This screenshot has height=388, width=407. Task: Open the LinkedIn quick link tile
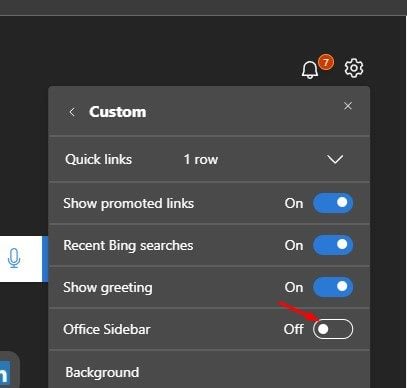click(x=5, y=373)
